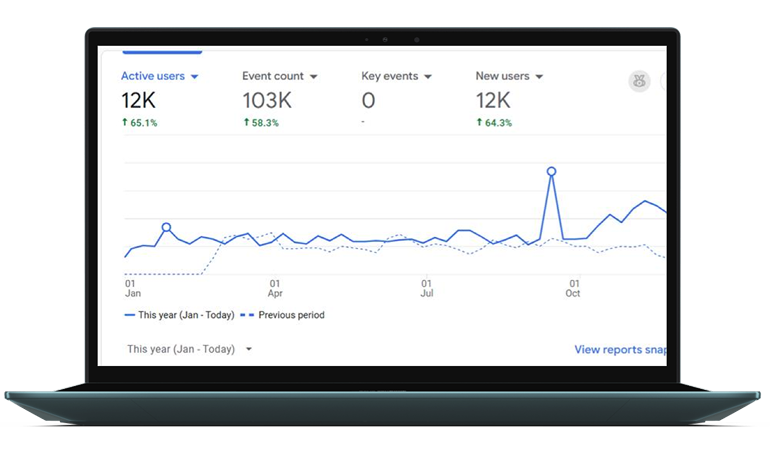Switch to the 103K Event count metric
The height and width of the screenshot is (455, 771).
(266, 100)
